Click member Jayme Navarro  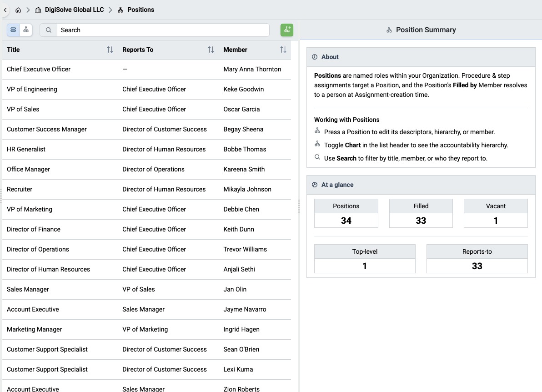coord(245,309)
